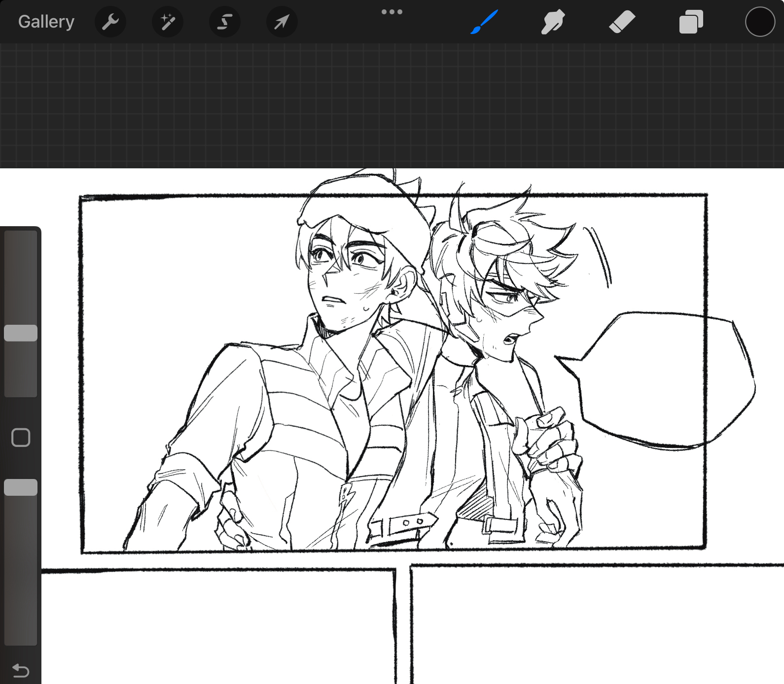Viewport: 784px width, 684px height.
Task: Activate the Selection S-shaped tool
Action: coord(225,22)
